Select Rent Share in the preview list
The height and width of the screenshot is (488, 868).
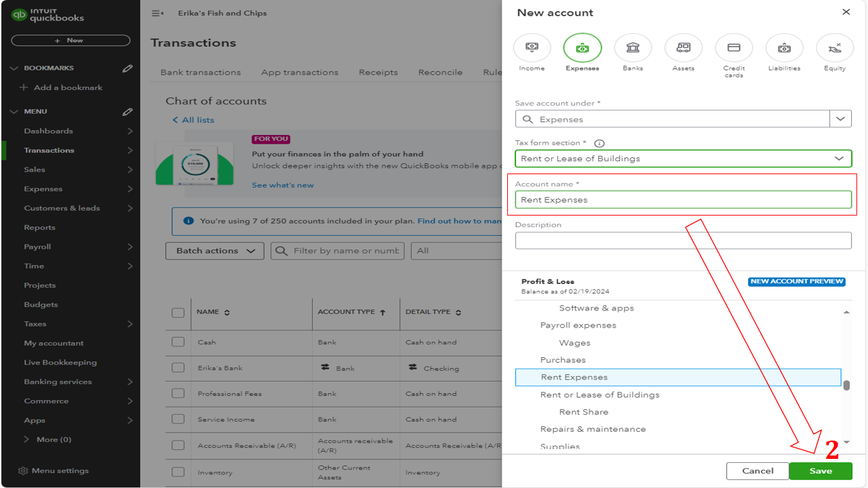(x=584, y=412)
